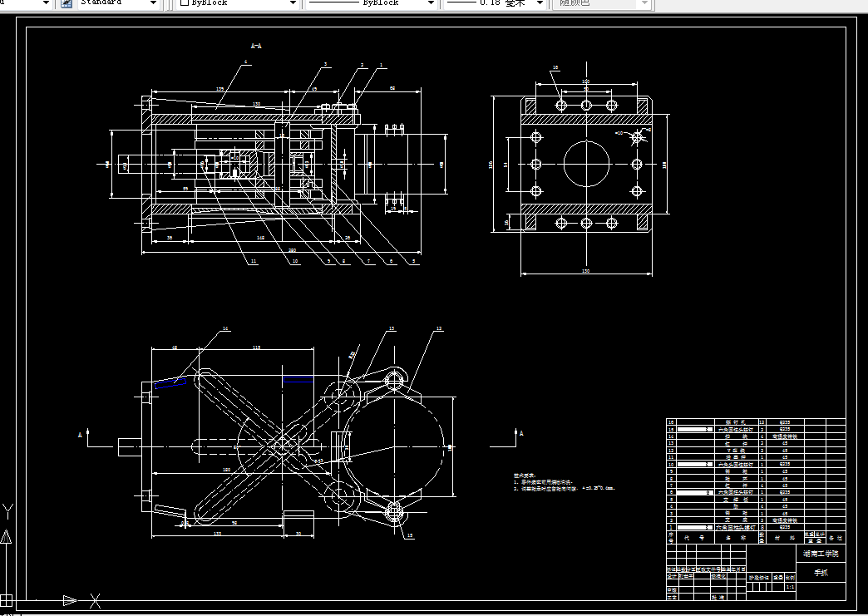
Task: Select balloon number 12 on plan view
Action: tap(438, 328)
